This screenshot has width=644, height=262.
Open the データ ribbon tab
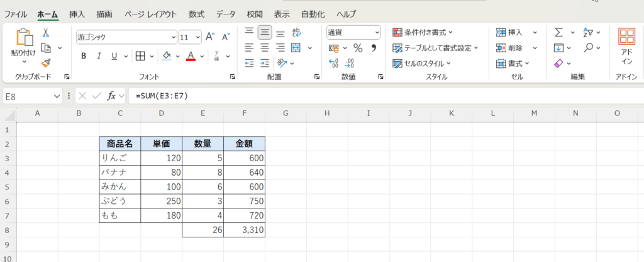(226, 14)
